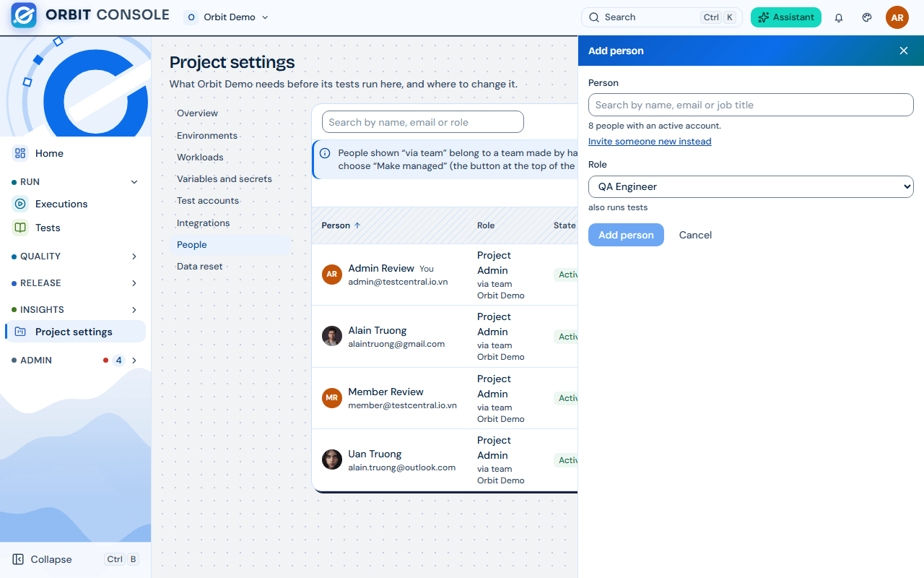Click Member Review's MR avatar
924x578 pixels.
332,397
